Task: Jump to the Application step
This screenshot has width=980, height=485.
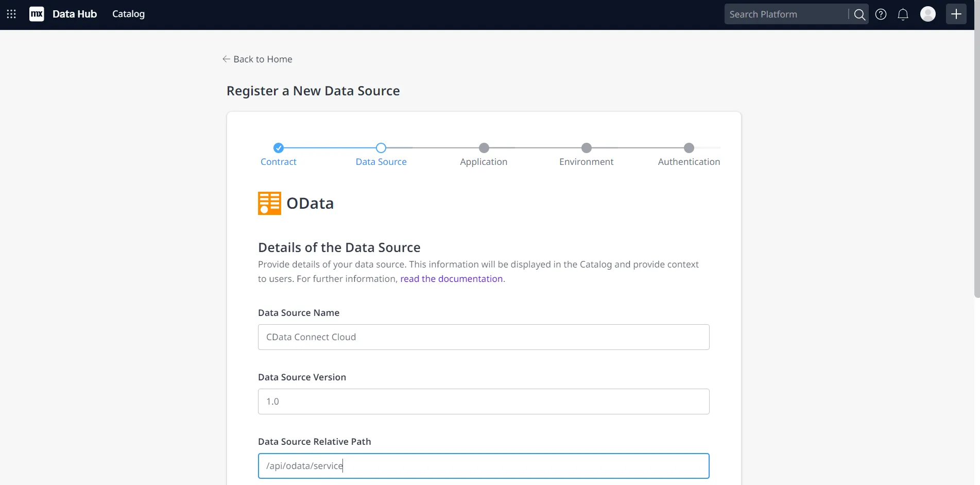Action: click(x=484, y=148)
